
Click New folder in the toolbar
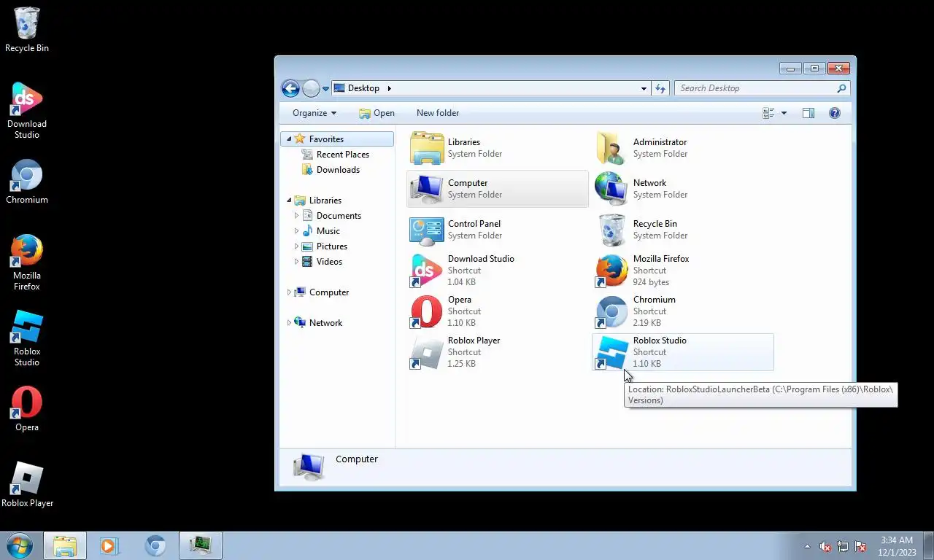(x=438, y=113)
